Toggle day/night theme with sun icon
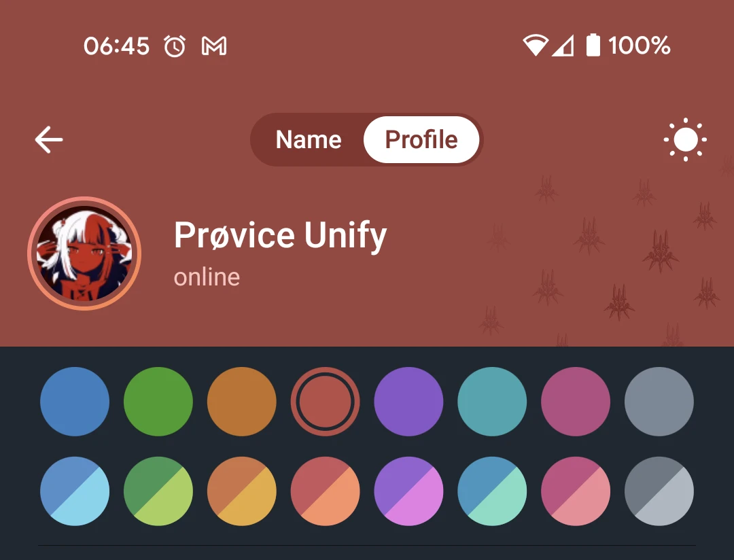Viewport: 734px width, 560px height. 685,139
